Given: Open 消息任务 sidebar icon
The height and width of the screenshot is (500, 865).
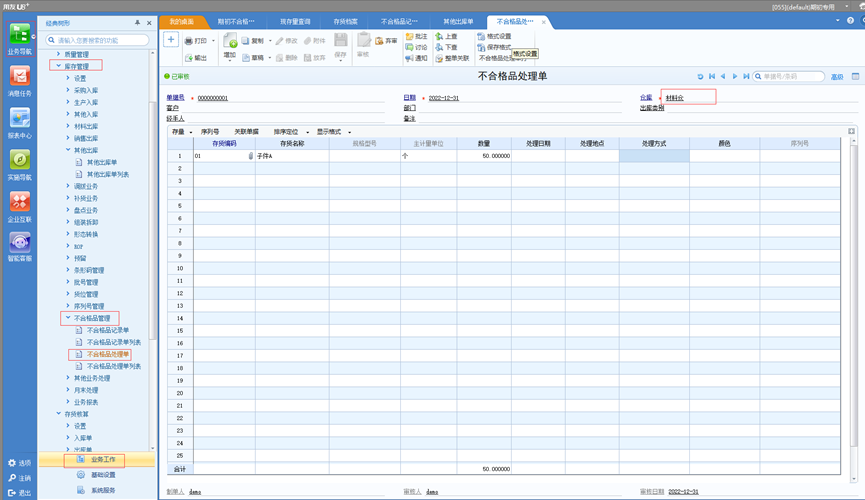Looking at the screenshot, I should point(20,81).
